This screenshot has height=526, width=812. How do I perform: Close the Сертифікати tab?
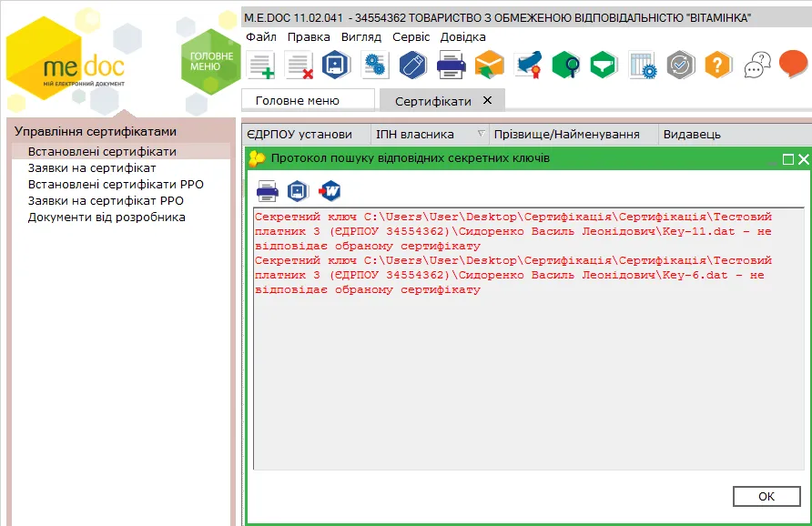487,100
